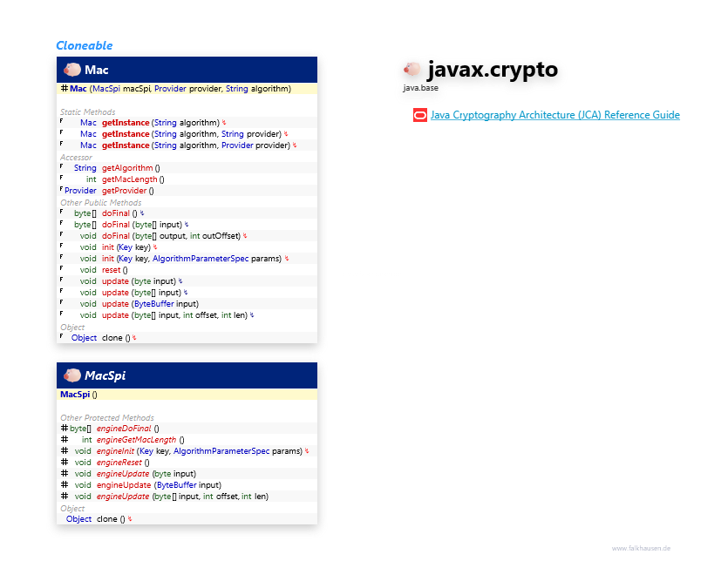Click the reset () method
The height and width of the screenshot is (588, 721).
(x=115, y=270)
